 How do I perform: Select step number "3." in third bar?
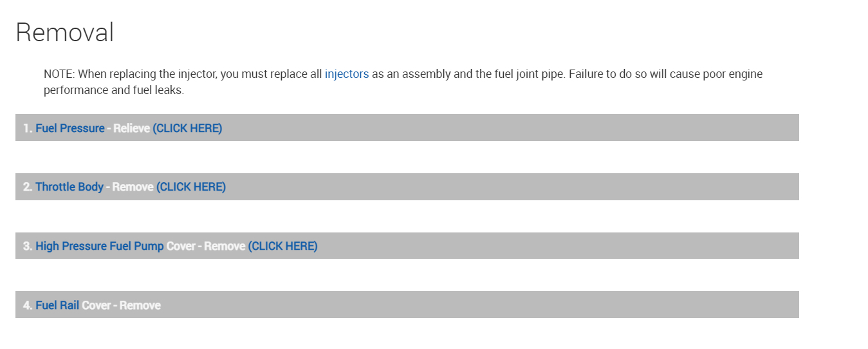pos(28,246)
